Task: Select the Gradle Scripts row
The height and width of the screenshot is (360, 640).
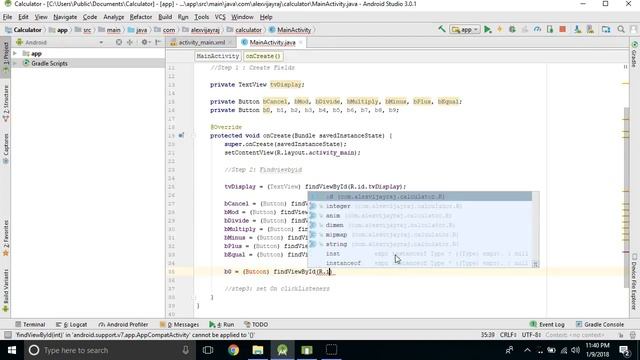Action: point(88,63)
